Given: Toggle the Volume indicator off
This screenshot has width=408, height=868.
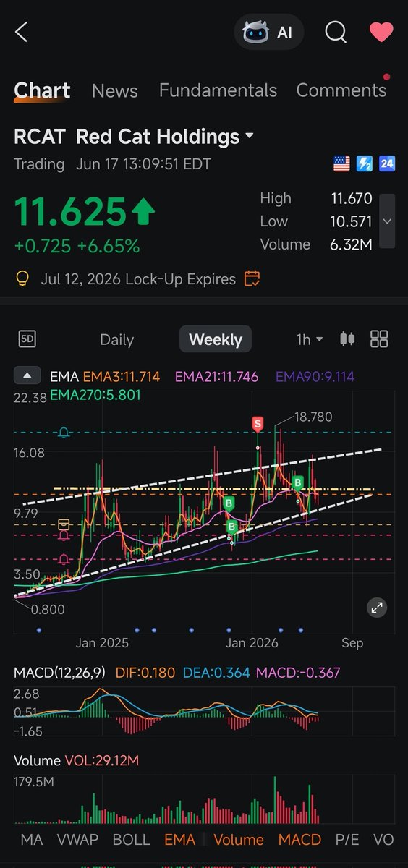Looking at the screenshot, I should 239,839.
